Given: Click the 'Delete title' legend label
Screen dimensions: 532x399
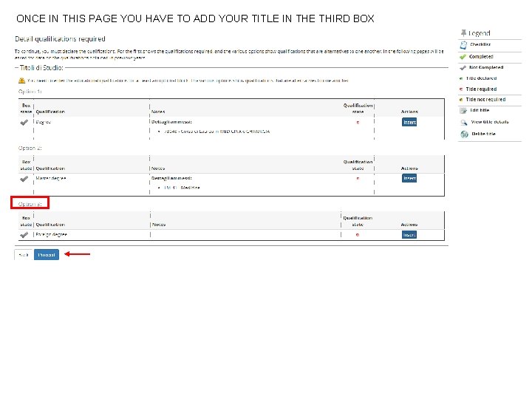Looking at the screenshot, I should pos(484,134).
